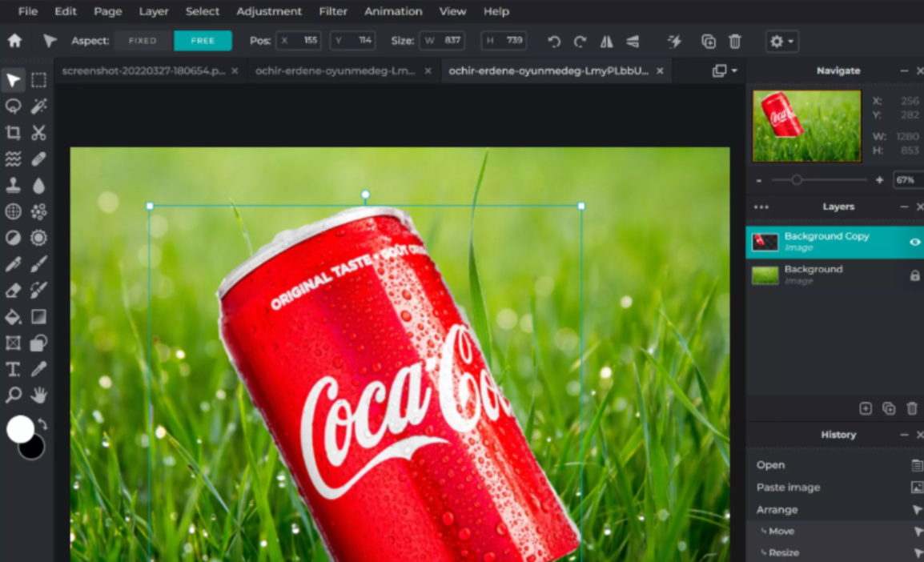Add a new layer

coord(866,408)
